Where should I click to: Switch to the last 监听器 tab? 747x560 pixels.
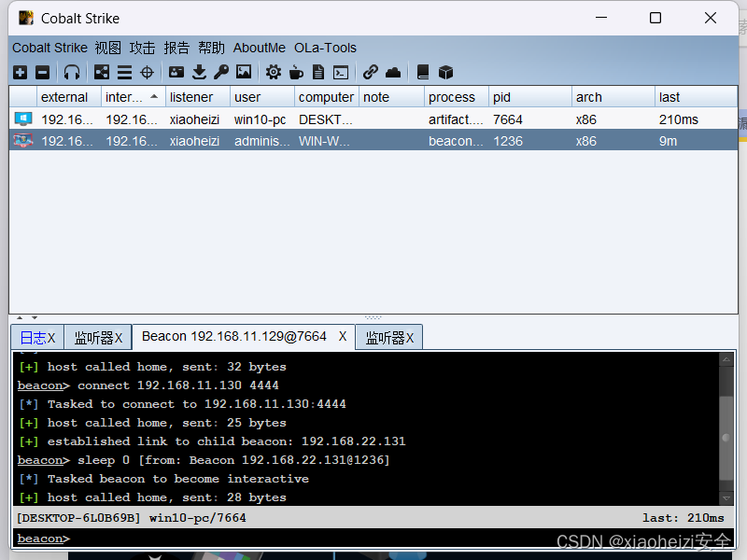[x=389, y=338]
